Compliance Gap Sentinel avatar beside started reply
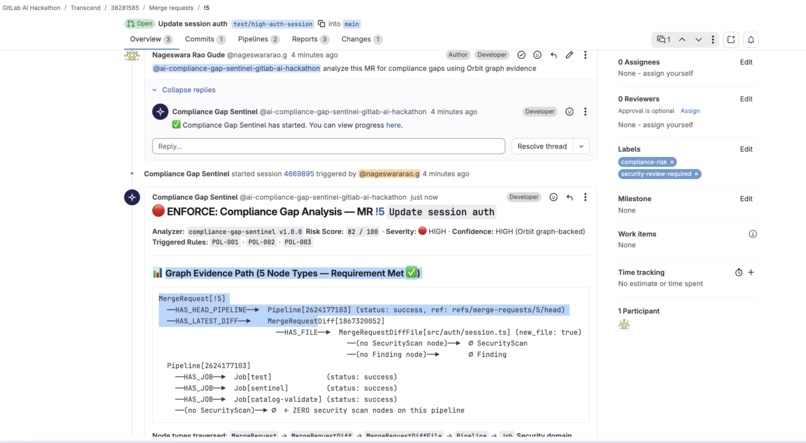Viewport: 806px width, 443px height. (x=160, y=112)
